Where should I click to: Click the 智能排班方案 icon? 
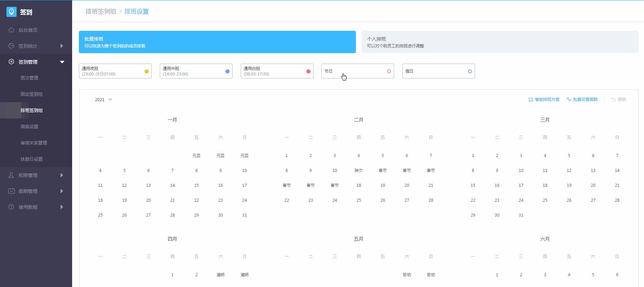click(531, 100)
